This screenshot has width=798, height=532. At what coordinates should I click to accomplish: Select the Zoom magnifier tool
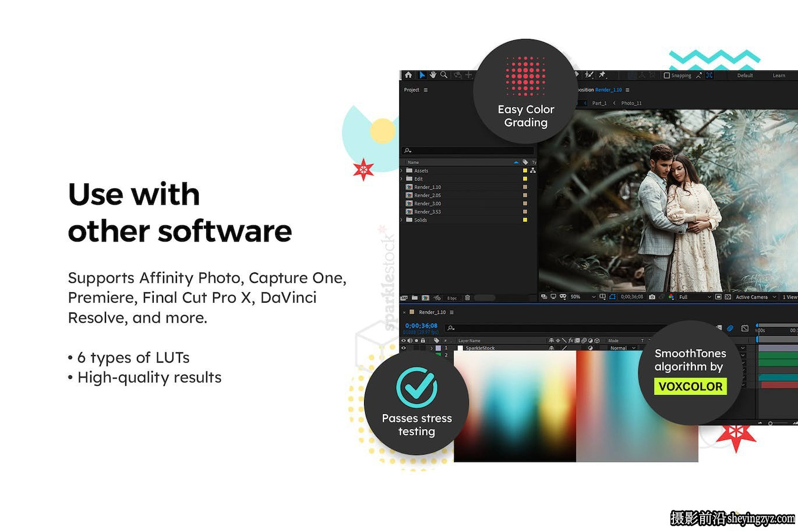(444, 75)
